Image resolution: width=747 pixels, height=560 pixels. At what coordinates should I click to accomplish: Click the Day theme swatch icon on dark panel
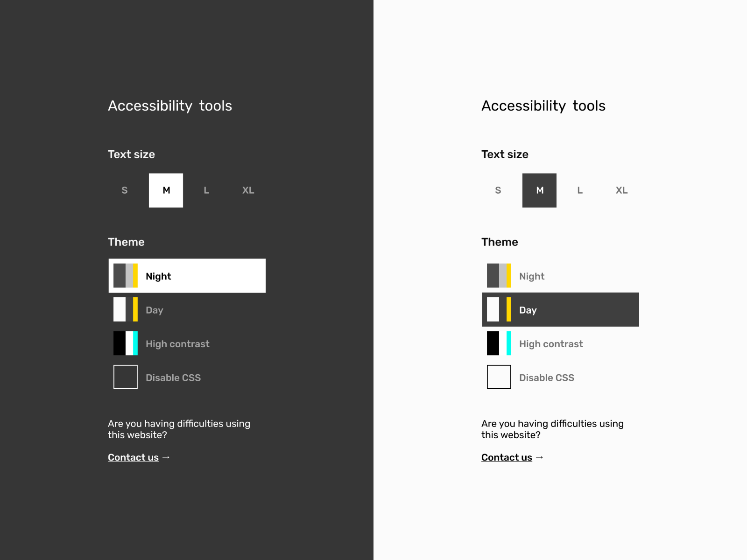[125, 309]
